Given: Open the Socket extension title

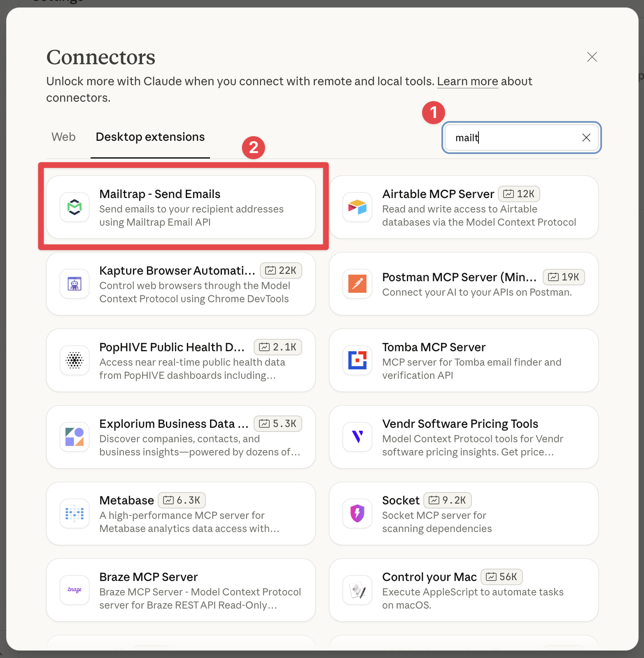Looking at the screenshot, I should pos(401,500).
